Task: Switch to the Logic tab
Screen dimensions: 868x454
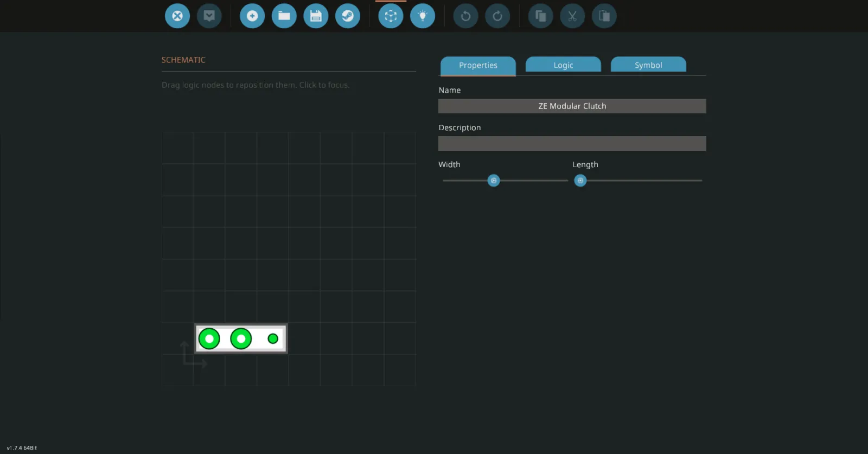Action: [x=563, y=65]
